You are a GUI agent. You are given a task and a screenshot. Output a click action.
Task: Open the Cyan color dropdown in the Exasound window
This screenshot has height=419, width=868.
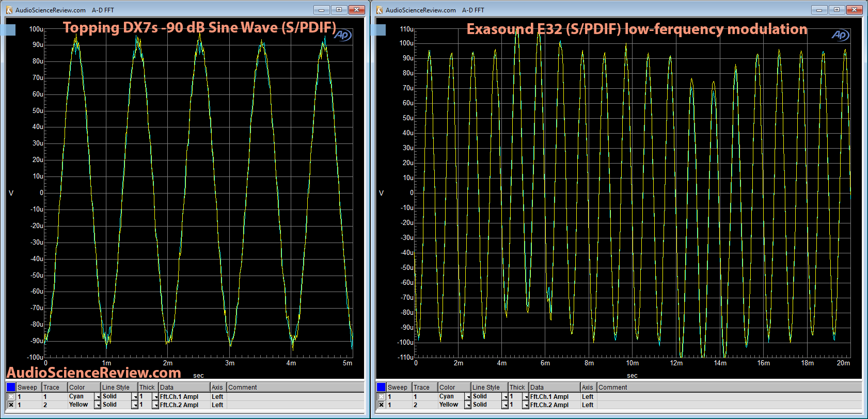pyautogui.click(x=468, y=397)
